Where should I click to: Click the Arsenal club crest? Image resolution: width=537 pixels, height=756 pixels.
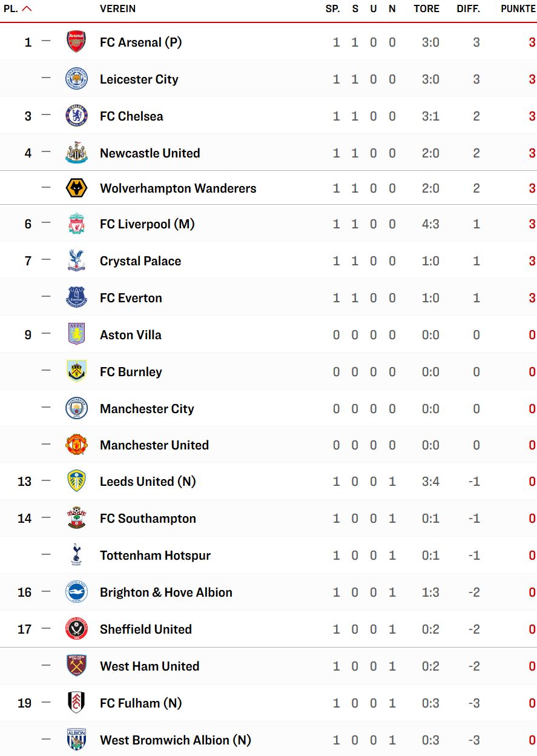[76, 42]
